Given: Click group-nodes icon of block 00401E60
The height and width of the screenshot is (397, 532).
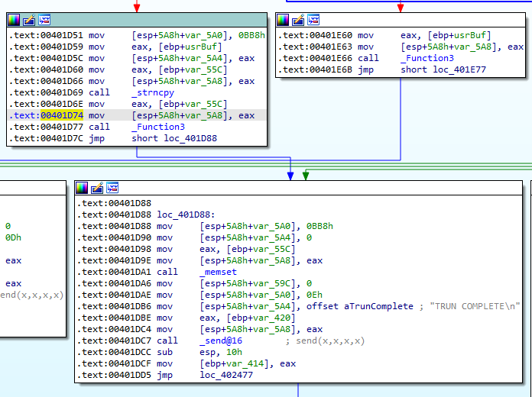Looking at the screenshot, I should point(313,21).
